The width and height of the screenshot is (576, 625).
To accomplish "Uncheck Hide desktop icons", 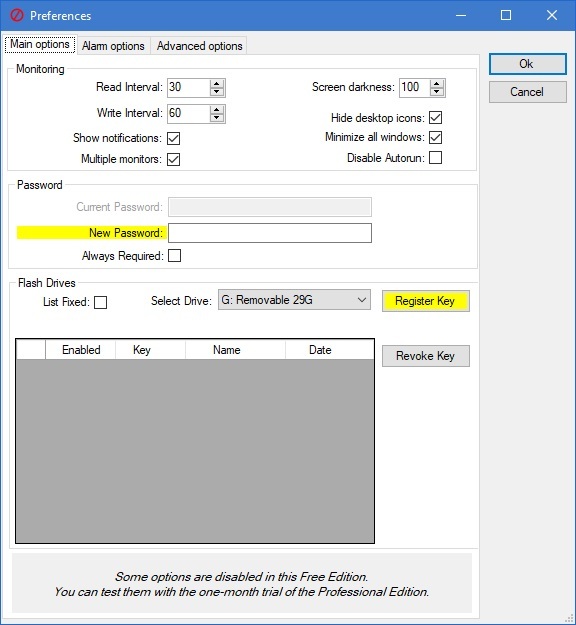I will [x=435, y=118].
